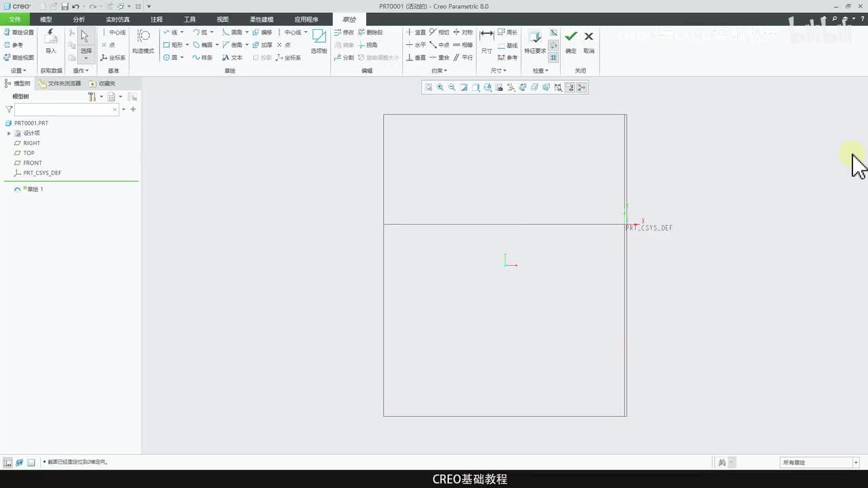Image resolution: width=868 pixels, height=488 pixels.
Task: Expand the 设计项 tree node
Action: tap(9, 133)
